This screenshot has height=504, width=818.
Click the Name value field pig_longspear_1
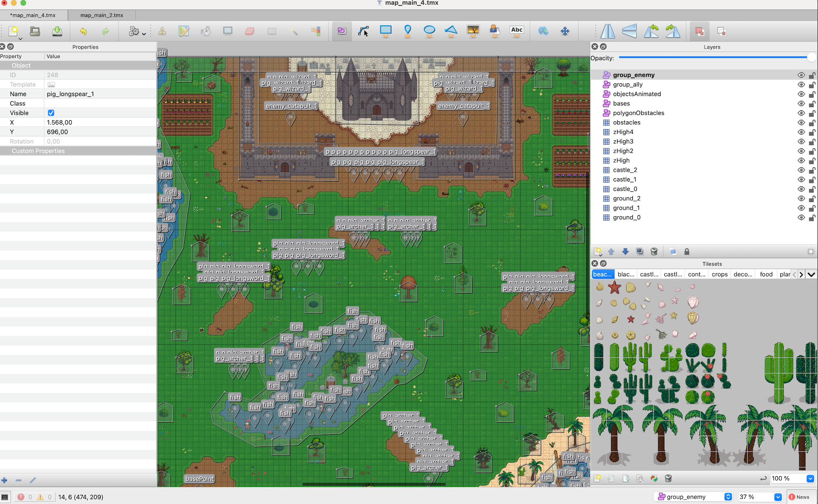100,94
